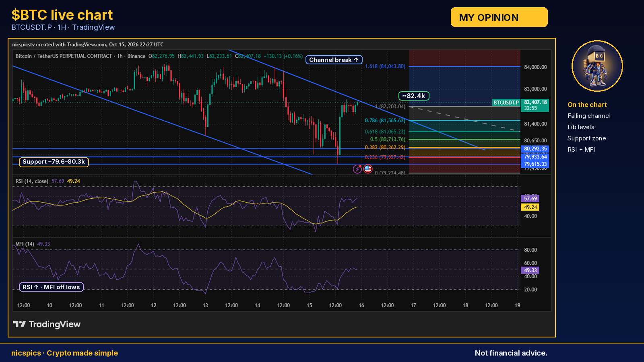Click the Bitcoin / TetherUS PERPETUAL CONTRACT title
This screenshot has width=644, height=362.
click(64, 56)
